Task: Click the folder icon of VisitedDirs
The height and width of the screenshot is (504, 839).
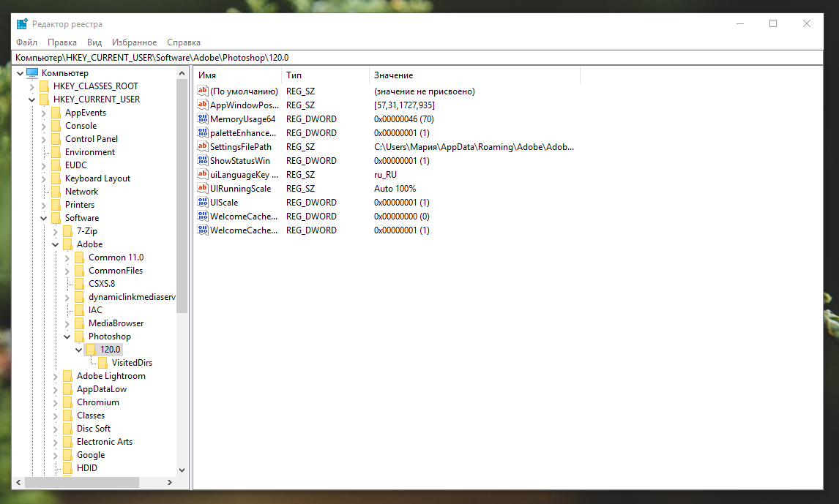Action: pyautogui.click(x=103, y=363)
